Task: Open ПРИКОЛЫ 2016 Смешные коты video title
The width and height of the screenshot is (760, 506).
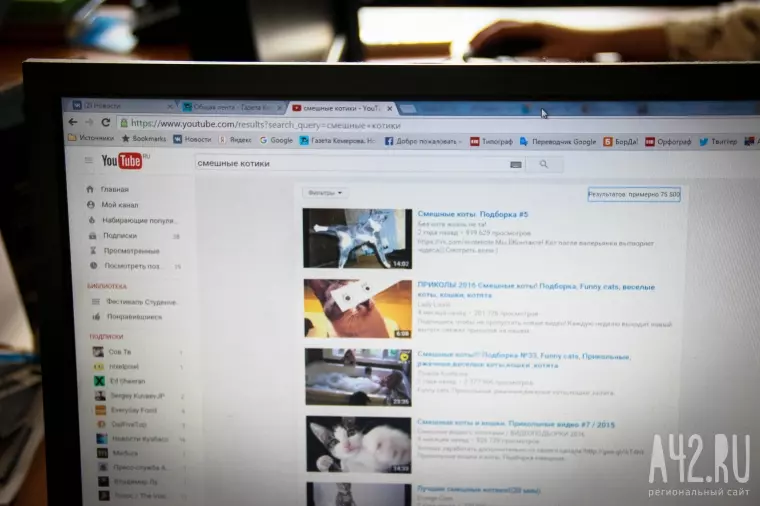Action: 536,290
